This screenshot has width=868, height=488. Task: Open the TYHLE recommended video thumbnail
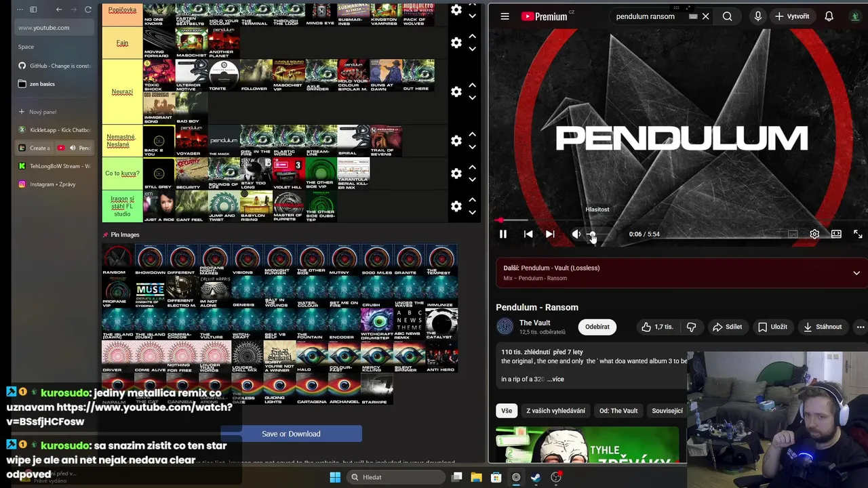(587, 445)
